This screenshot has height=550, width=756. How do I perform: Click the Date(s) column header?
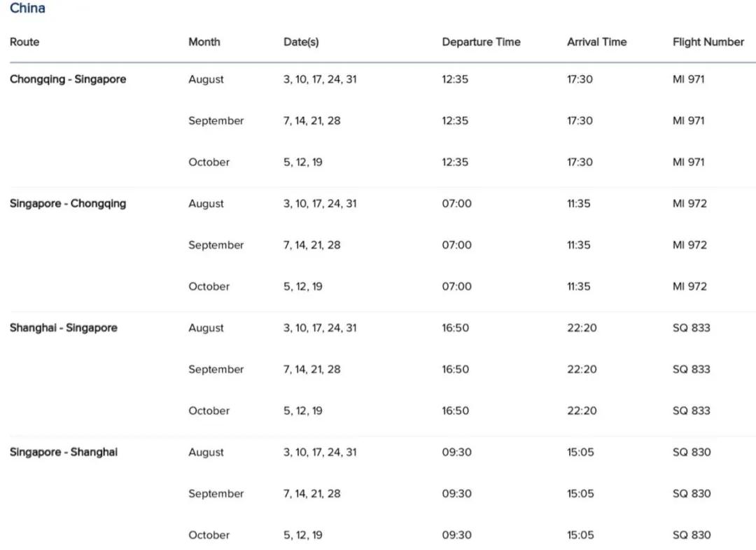coord(301,42)
